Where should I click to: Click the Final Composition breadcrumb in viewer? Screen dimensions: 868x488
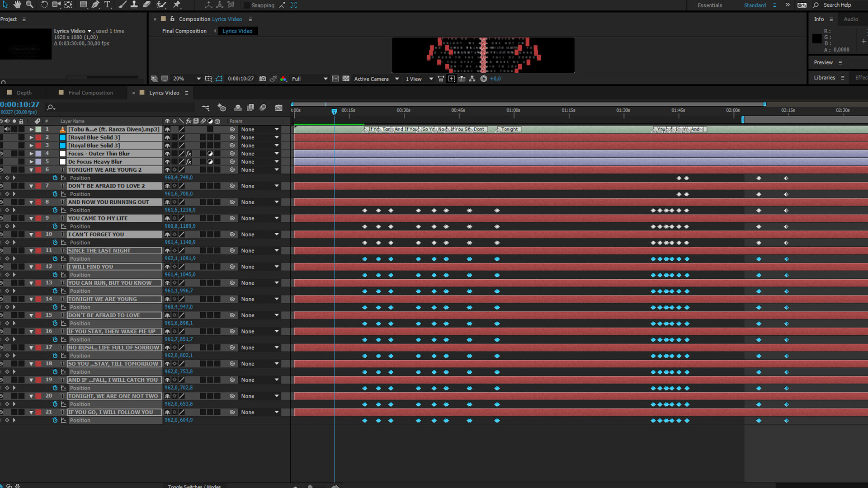pos(184,31)
